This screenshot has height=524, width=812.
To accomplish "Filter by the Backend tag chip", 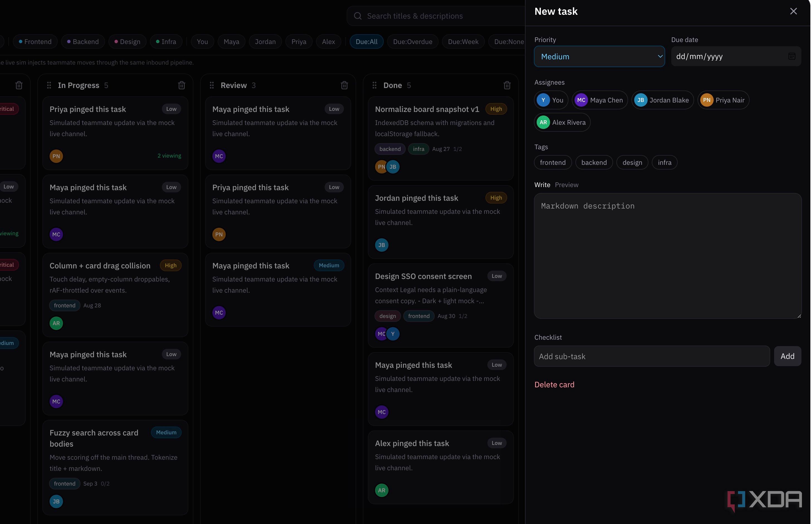I will (x=83, y=41).
